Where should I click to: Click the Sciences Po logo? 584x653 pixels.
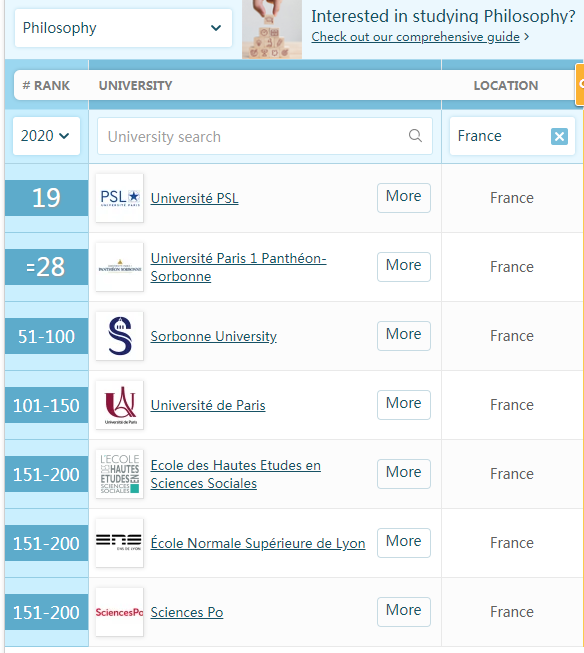click(120, 612)
